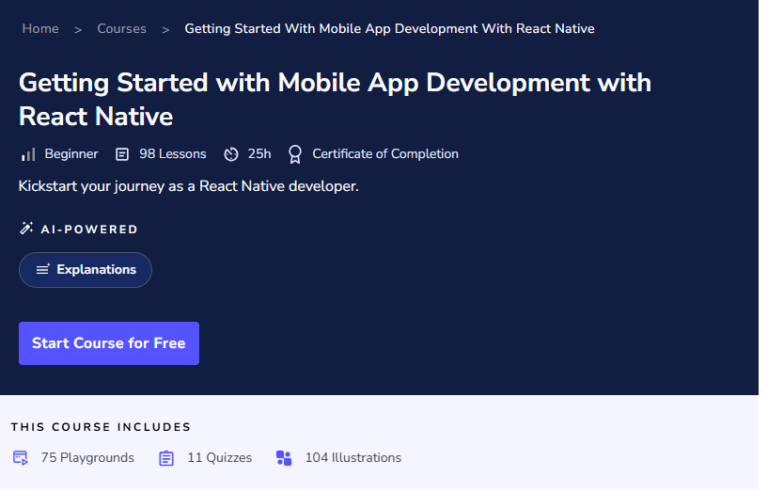Click the Certificate of Completion ribbon icon
The height and width of the screenshot is (492, 768).
pos(295,154)
